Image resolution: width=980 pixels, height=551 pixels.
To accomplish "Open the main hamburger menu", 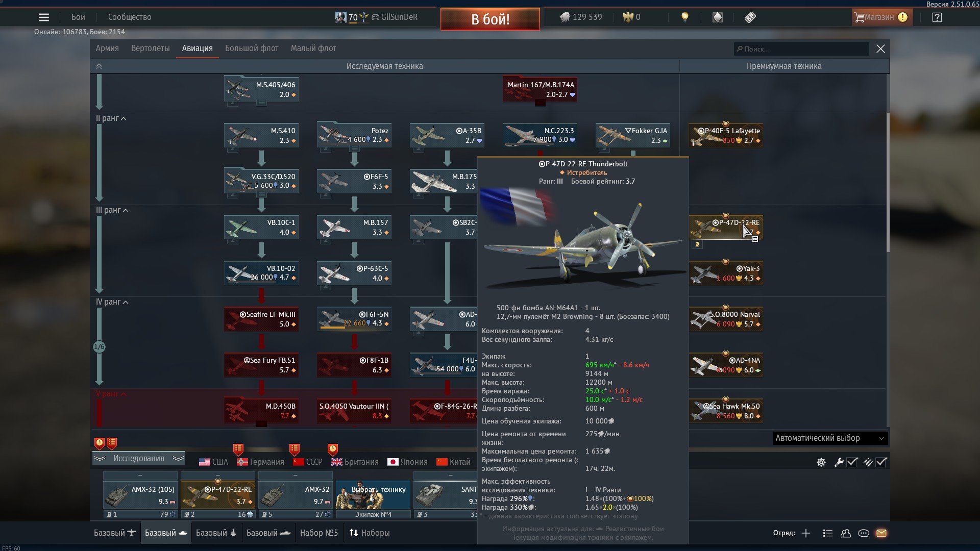I will point(44,17).
